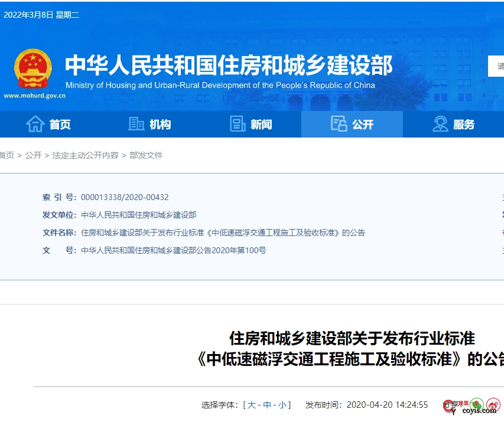
Task: Click the 索引号 field label
Action: pyautogui.click(x=59, y=197)
